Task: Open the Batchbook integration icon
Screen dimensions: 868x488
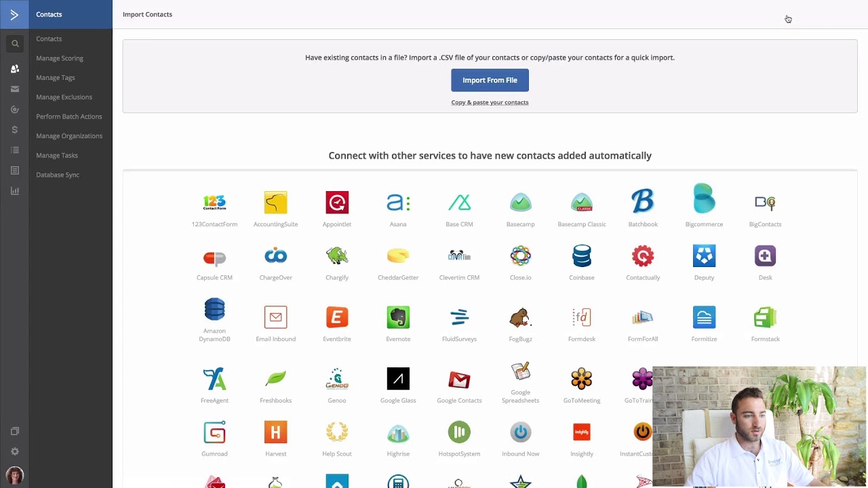Action: point(643,201)
